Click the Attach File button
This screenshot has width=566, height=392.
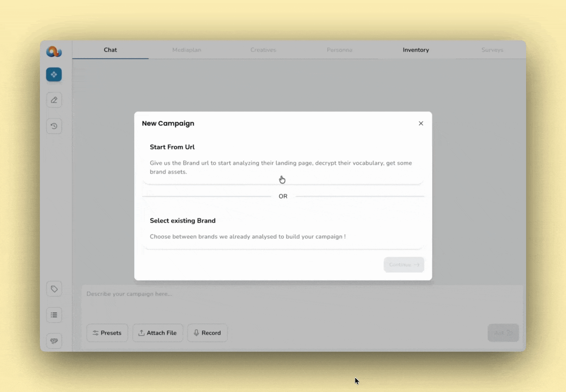coord(158,333)
